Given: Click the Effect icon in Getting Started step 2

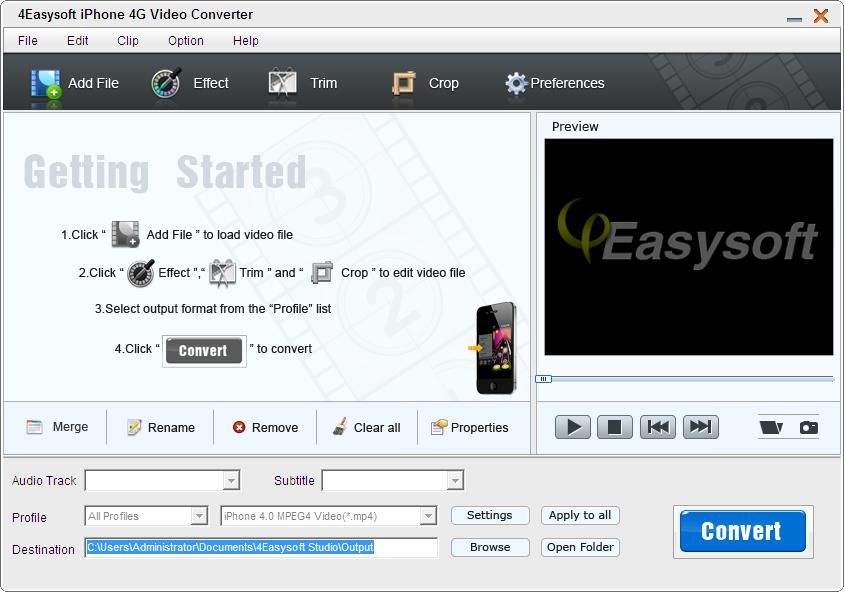Looking at the screenshot, I should pyautogui.click(x=140, y=273).
